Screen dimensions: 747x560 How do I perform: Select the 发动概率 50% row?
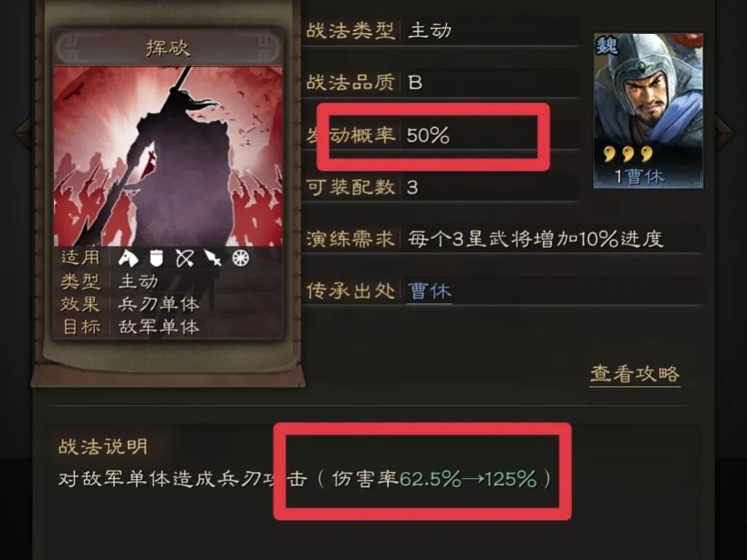pos(442,135)
